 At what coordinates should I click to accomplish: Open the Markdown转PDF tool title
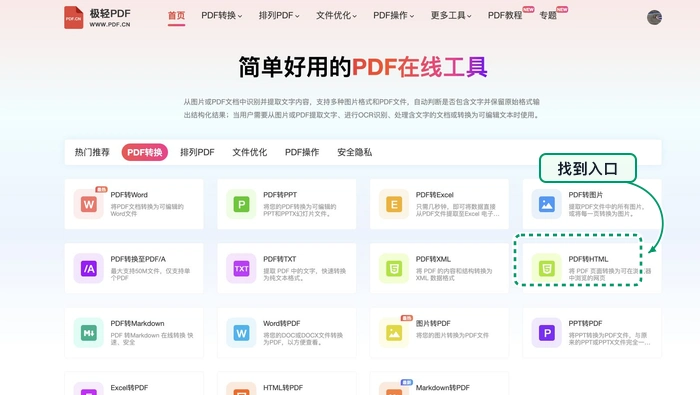pos(442,387)
